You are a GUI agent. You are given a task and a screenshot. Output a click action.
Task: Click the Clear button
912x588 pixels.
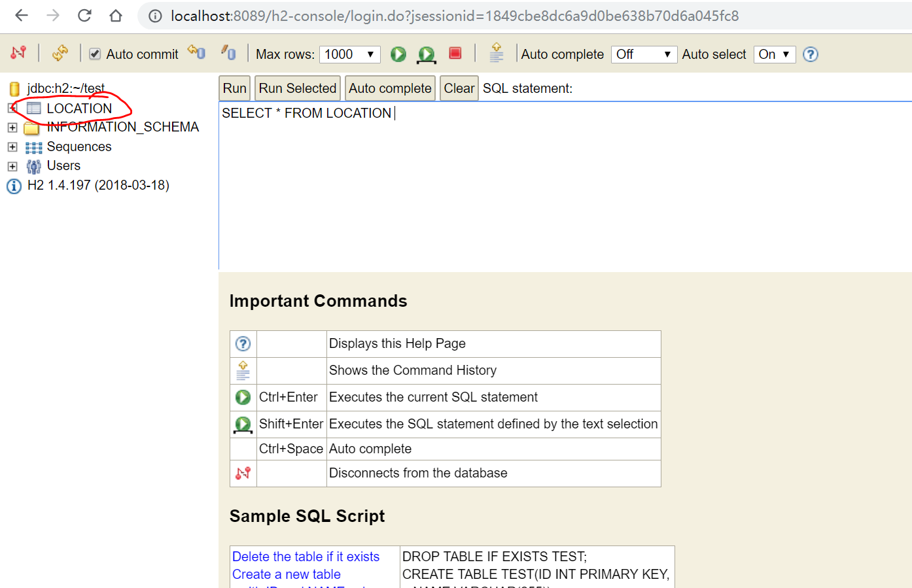point(459,88)
